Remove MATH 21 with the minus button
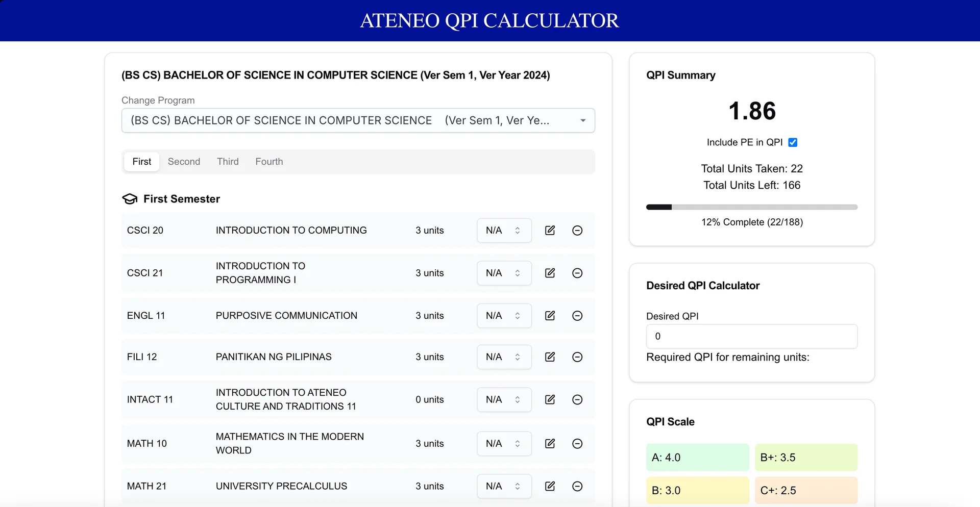The height and width of the screenshot is (507, 980). tap(577, 486)
